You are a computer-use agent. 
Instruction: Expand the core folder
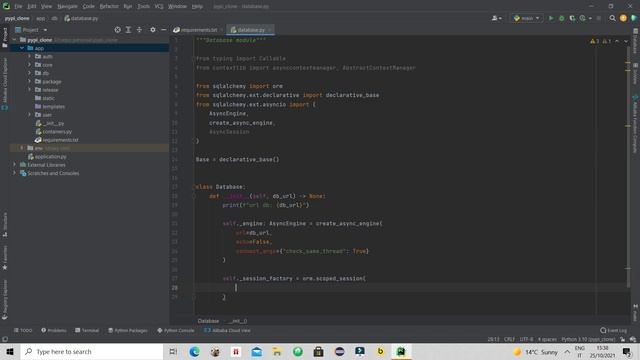[x=29, y=64]
